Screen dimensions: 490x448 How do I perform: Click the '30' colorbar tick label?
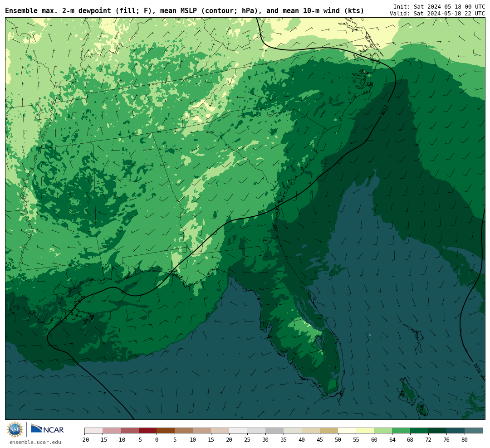(265, 440)
